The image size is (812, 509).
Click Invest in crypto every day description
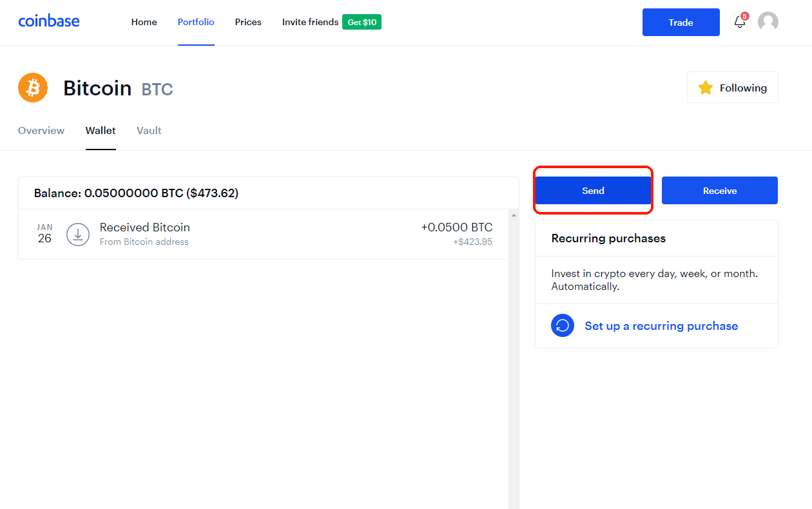[x=655, y=280]
